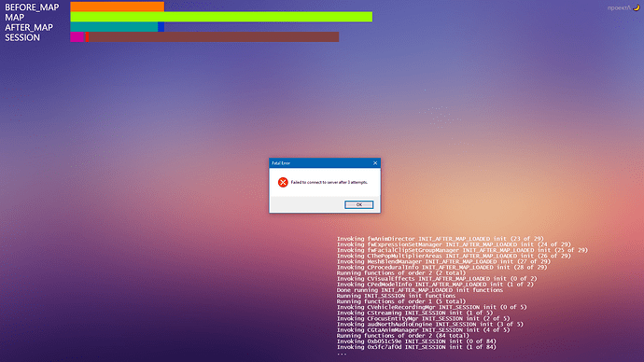Screen dimensions: 644x362
Task: Click the BEFORE_MAP label
Action: (x=32, y=7)
